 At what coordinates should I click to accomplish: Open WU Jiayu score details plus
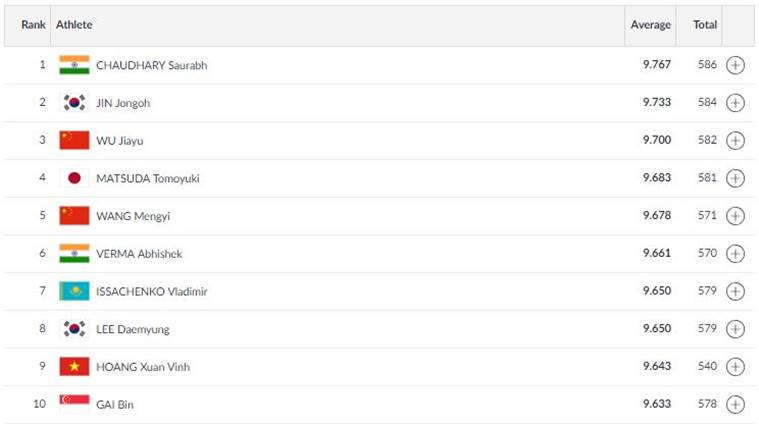point(735,140)
